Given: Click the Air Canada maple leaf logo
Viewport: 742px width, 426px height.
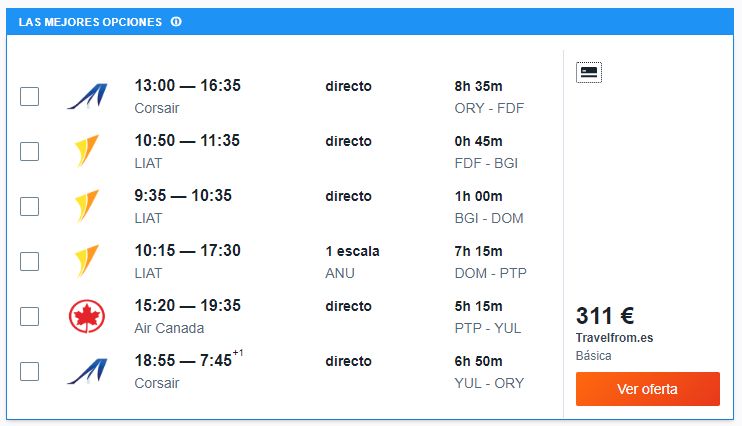Looking at the screenshot, I should (87, 316).
